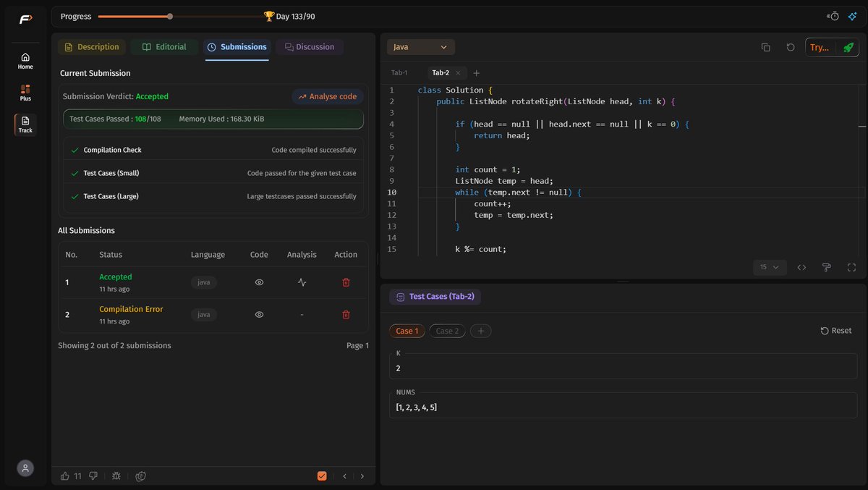
Task: Reset code with the undo icon
Action: click(791, 47)
